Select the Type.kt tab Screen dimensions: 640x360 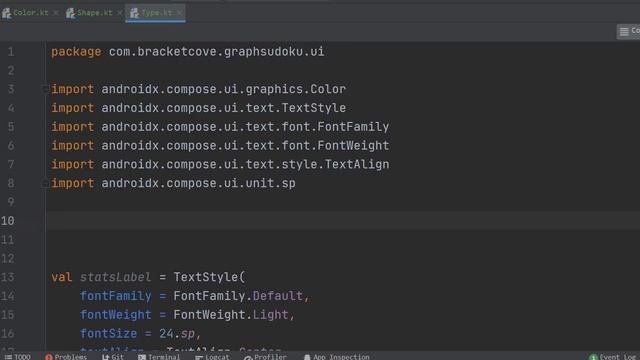(x=156, y=13)
